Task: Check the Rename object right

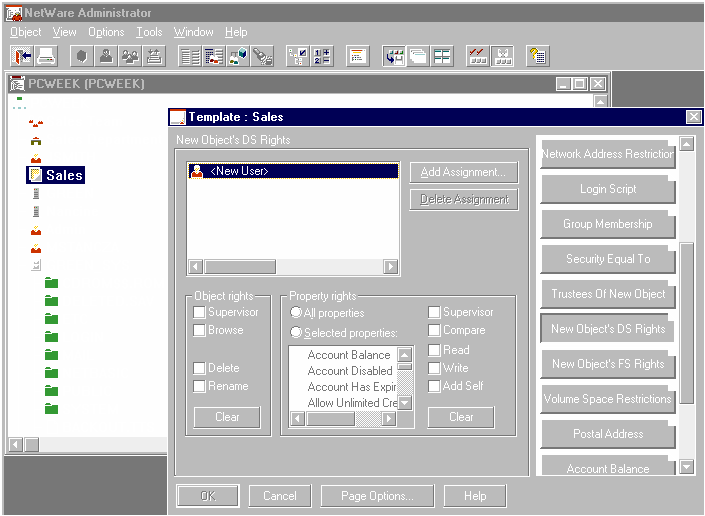Action: [x=199, y=386]
